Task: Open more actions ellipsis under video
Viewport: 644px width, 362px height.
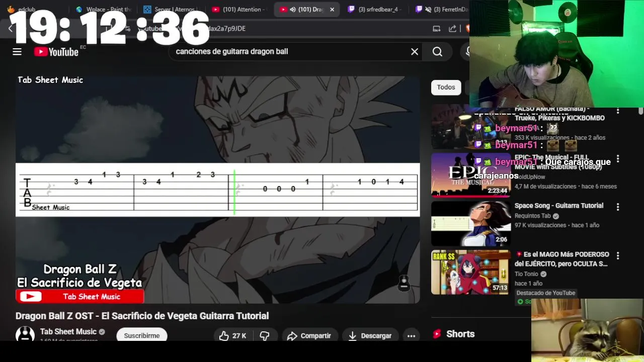Action: [x=411, y=336]
